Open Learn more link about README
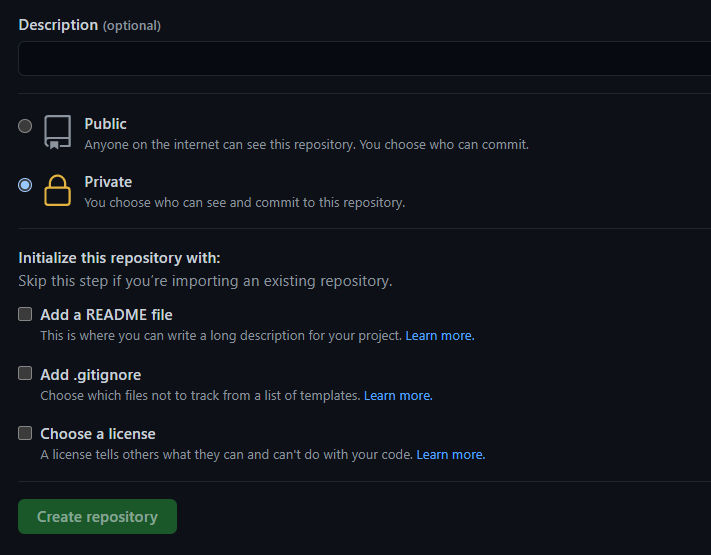 point(440,336)
